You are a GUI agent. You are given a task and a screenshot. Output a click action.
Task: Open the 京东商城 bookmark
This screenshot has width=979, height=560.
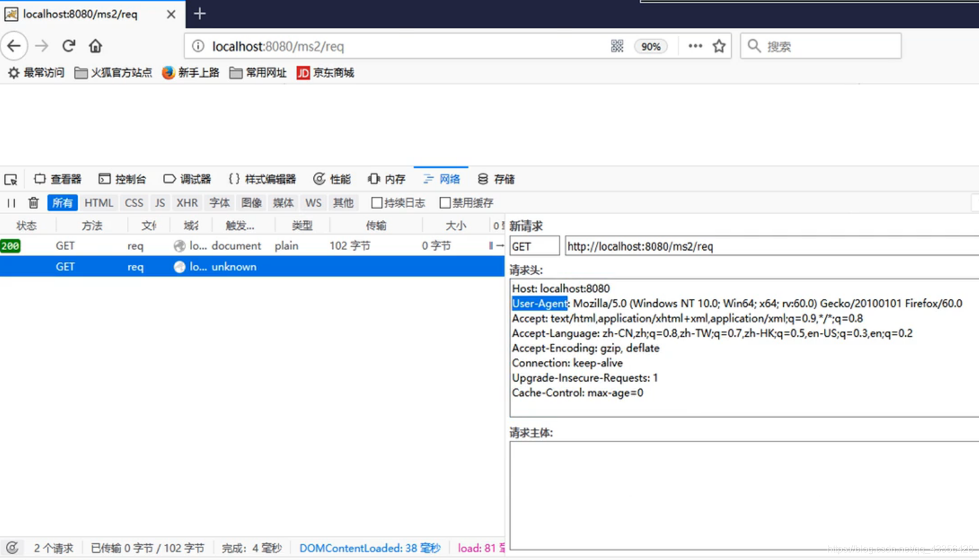pyautogui.click(x=326, y=73)
